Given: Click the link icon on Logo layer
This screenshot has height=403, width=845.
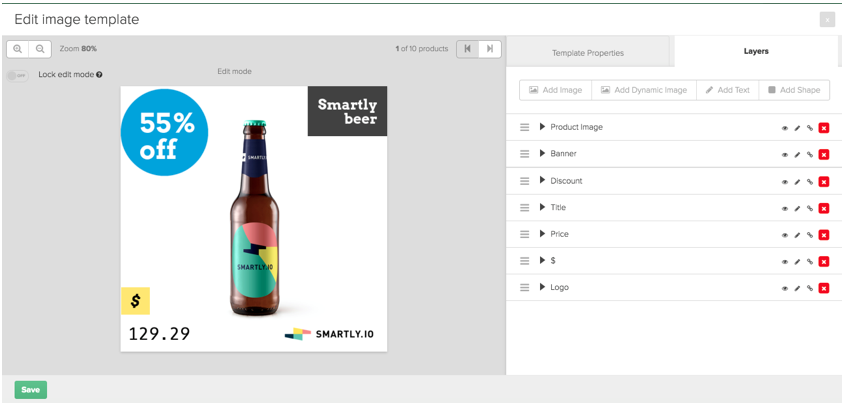Looking at the screenshot, I should pos(809,288).
